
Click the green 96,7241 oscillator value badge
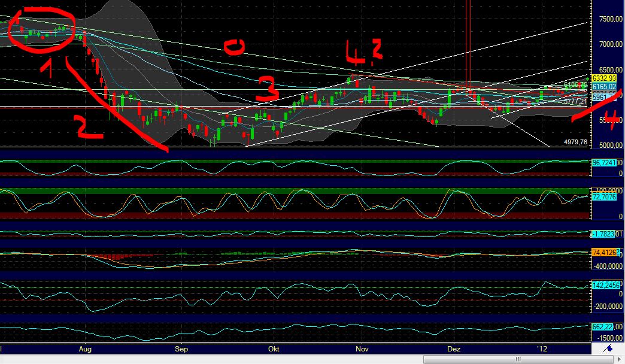[604, 161]
